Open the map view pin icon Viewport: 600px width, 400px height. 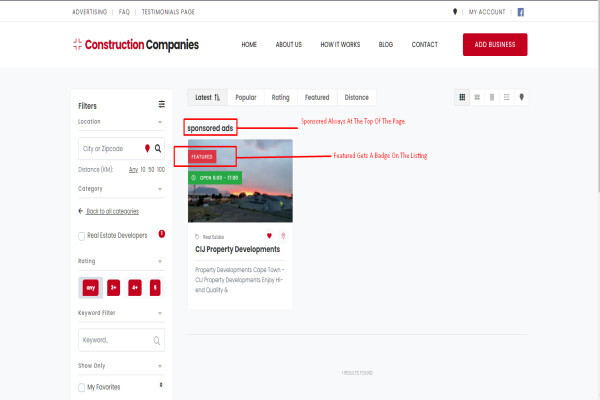tap(521, 97)
